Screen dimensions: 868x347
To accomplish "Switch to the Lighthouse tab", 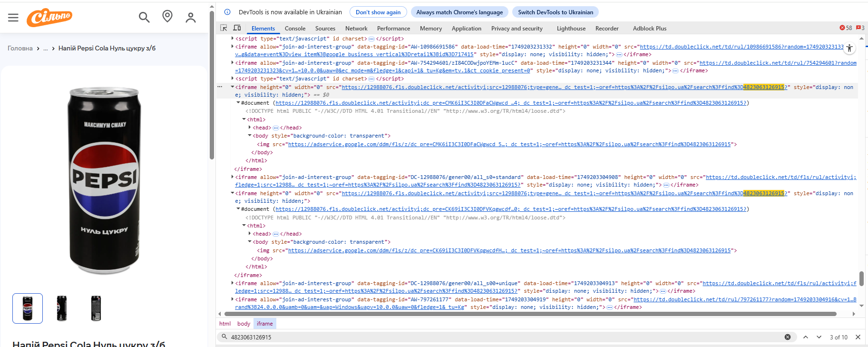I will [x=571, y=29].
